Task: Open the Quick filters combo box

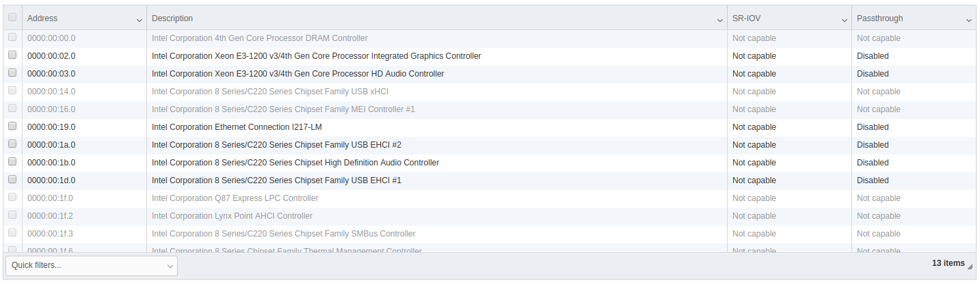Action: point(92,265)
